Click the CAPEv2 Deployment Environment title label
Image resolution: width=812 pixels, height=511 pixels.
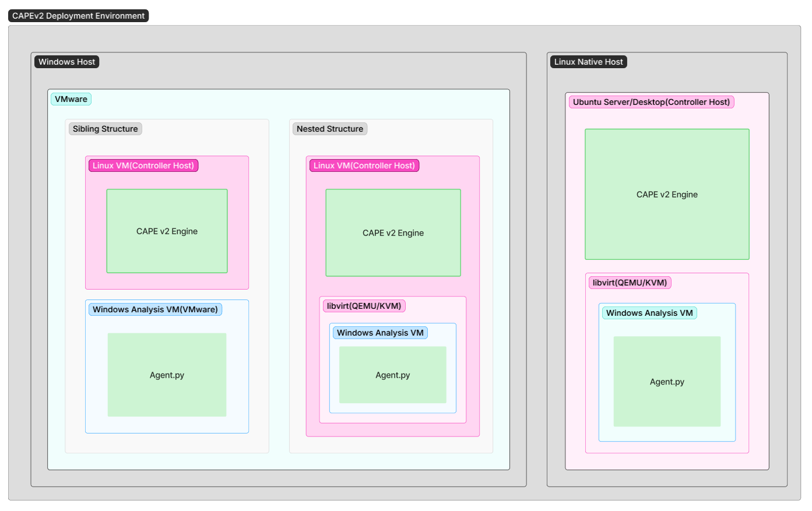click(x=78, y=16)
